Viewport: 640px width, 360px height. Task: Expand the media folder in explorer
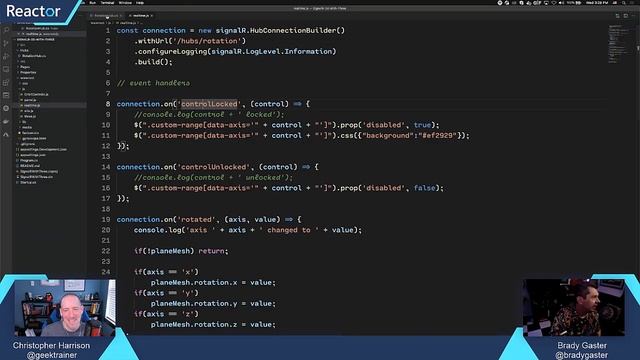(27, 127)
